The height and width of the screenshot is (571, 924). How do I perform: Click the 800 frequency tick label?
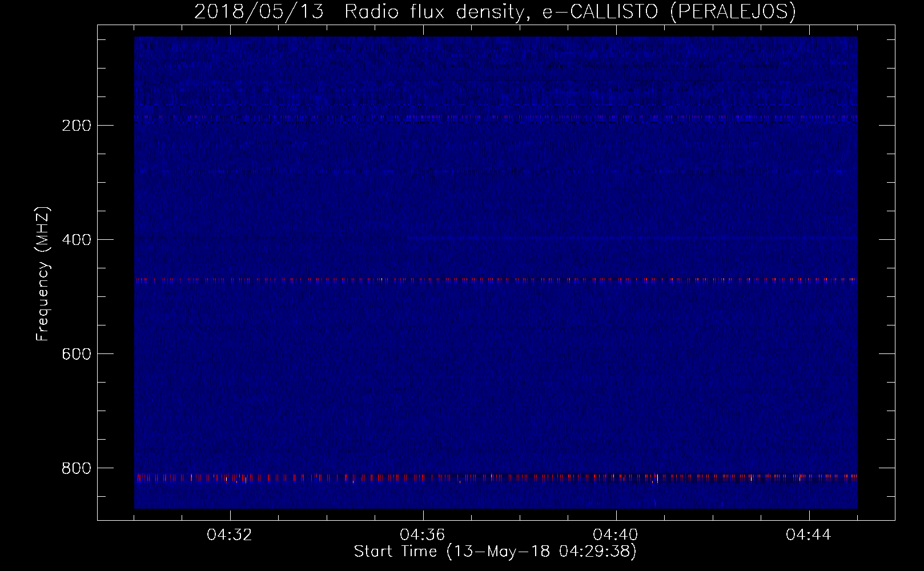(77, 468)
